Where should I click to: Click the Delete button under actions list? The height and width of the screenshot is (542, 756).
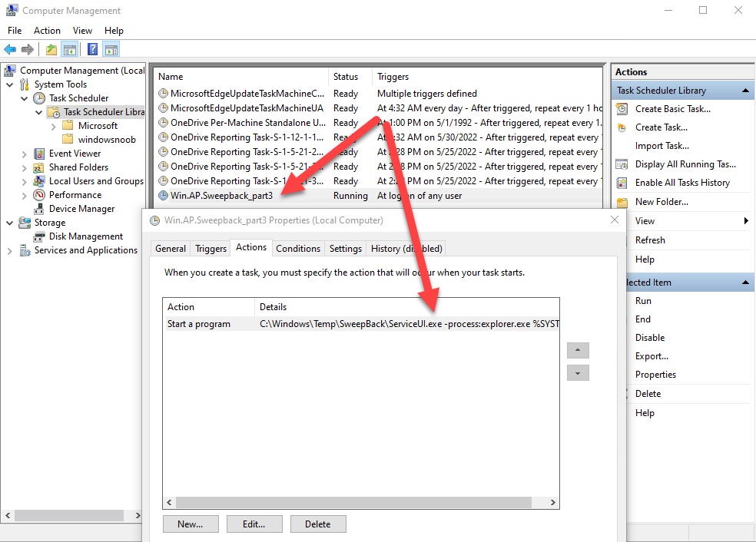pyautogui.click(x=318, y=524)
